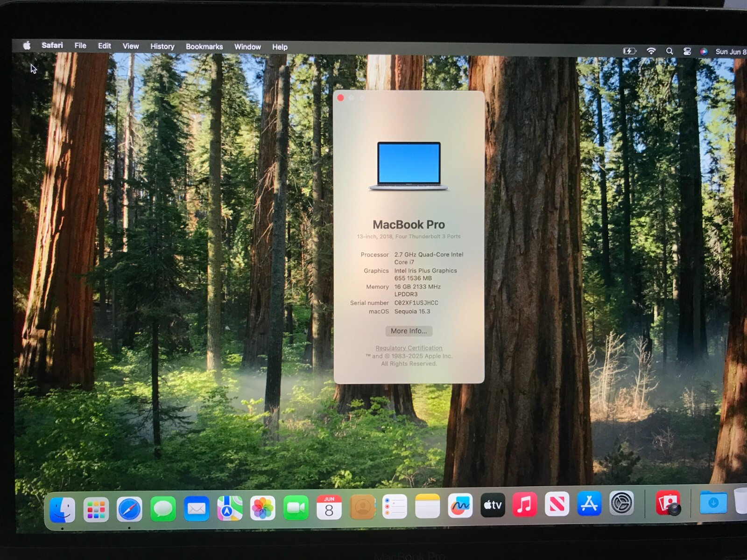Launch App Store from the Dock
Screen dimensions: 747x560
589,504
